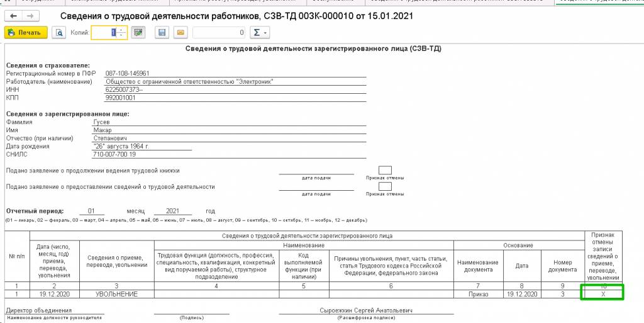Viewport: 644px width, 323px height.
Task: Select document name cell Приказ
Action: (479, 294)
